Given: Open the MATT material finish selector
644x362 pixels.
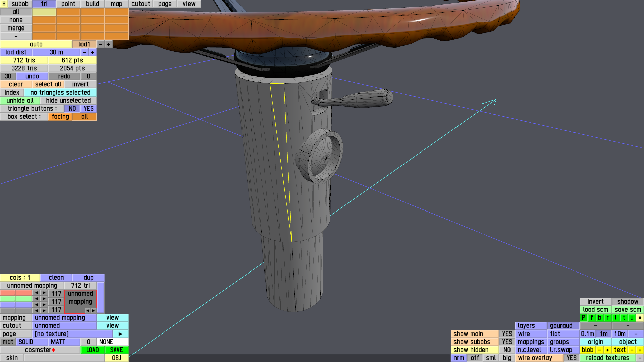Looking at the screenshot, I should pos(64,342).
